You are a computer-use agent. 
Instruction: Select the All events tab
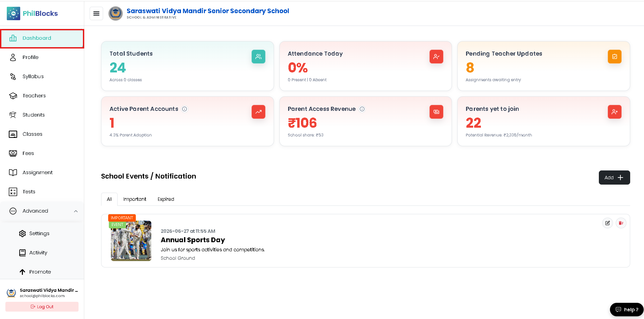[x=109, y=199]
